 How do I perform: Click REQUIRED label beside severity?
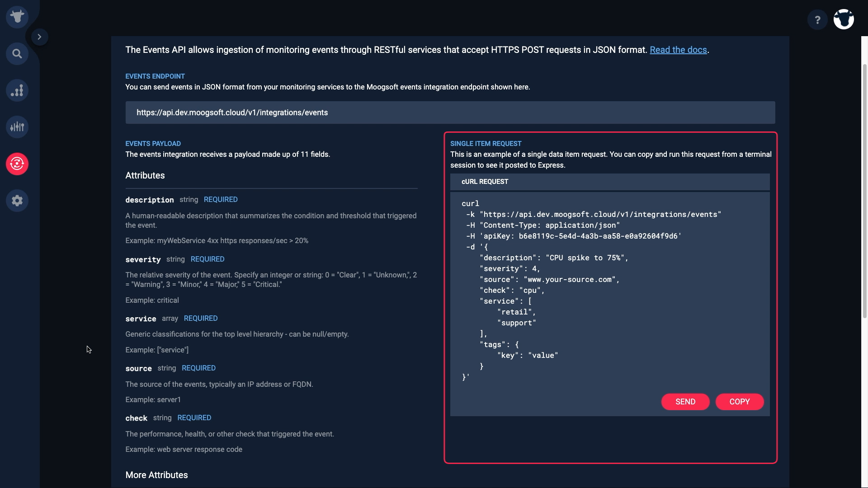(x=208, y=259)
